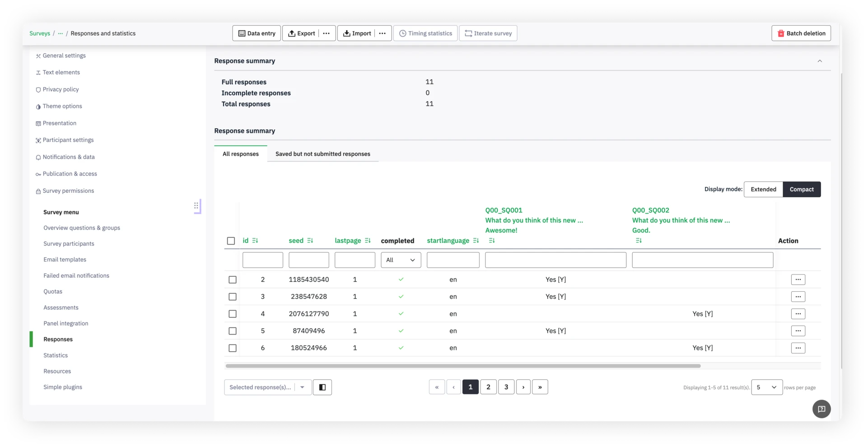Open action menu for response 4
Viewport: 868px width, 447px height.
click(x=798, y=314)
